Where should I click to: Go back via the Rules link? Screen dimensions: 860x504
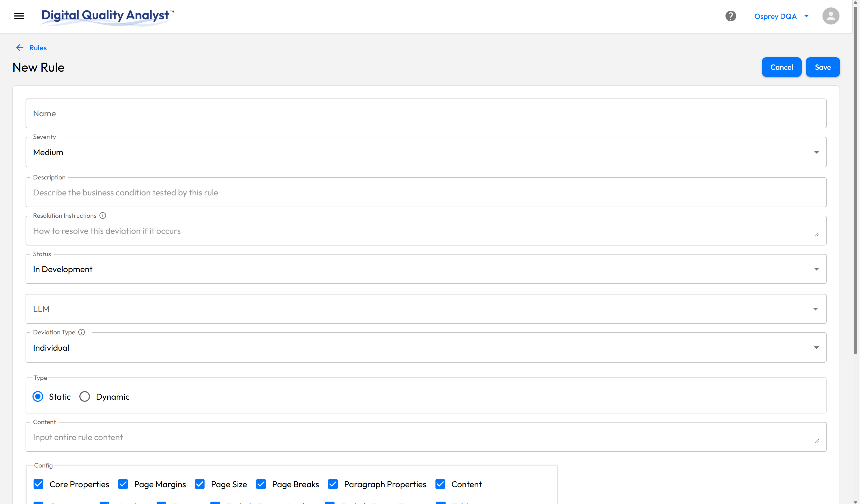coord(38,48)
